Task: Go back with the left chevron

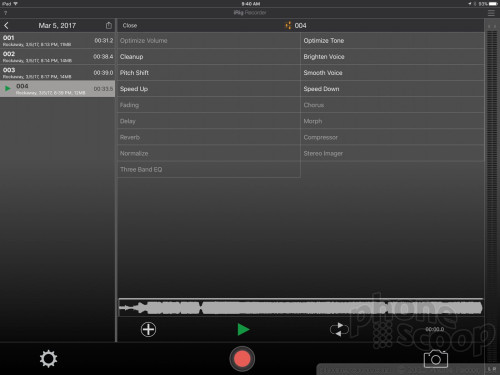Action: pos(6,25)
